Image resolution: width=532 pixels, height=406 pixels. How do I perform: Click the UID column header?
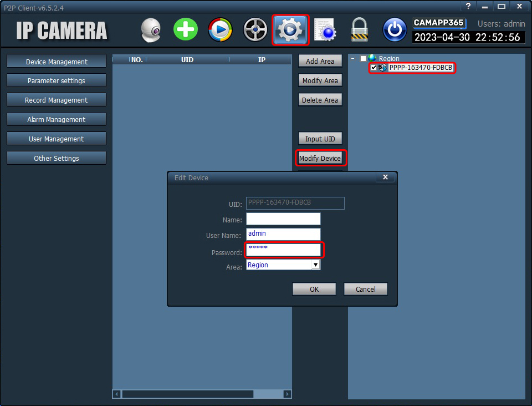(x=187, y=60)
